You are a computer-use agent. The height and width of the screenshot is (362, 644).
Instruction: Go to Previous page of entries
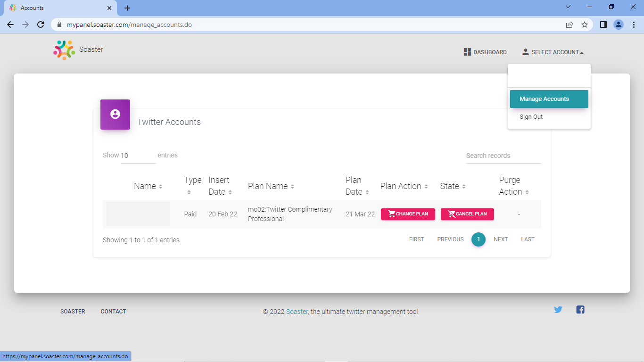point(450,239)
